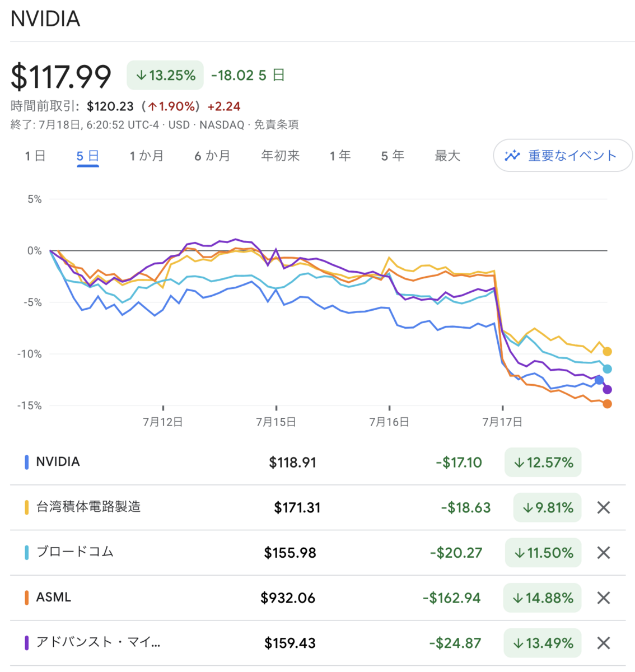Viewport: 635px width, 672px height.
Task: Click the NVIDIA page title
Action: point(45,19)
